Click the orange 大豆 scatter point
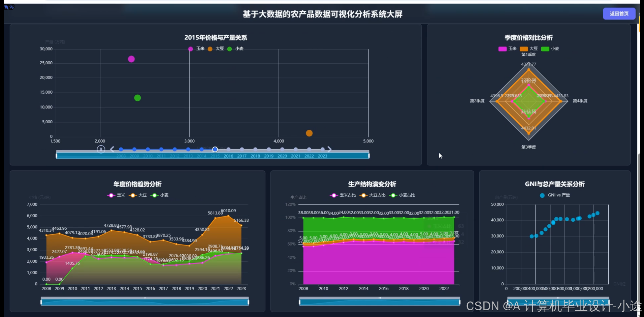The height and width of the screenshot is (317, 644). (x=309, y=133)
